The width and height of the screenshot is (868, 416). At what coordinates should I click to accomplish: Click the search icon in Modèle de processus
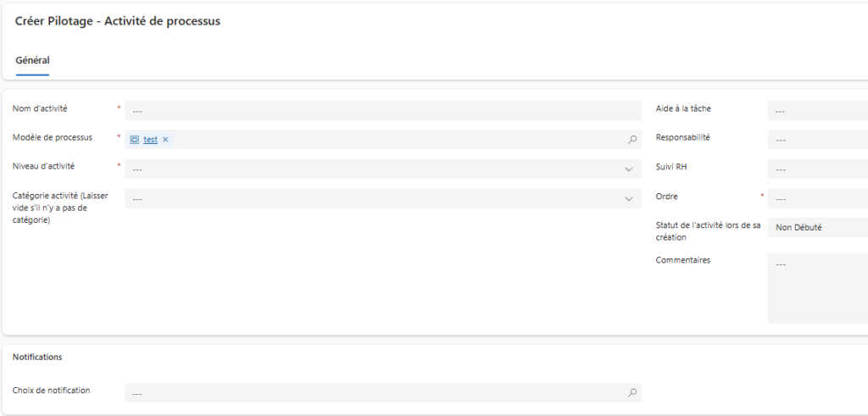(632, 140)
